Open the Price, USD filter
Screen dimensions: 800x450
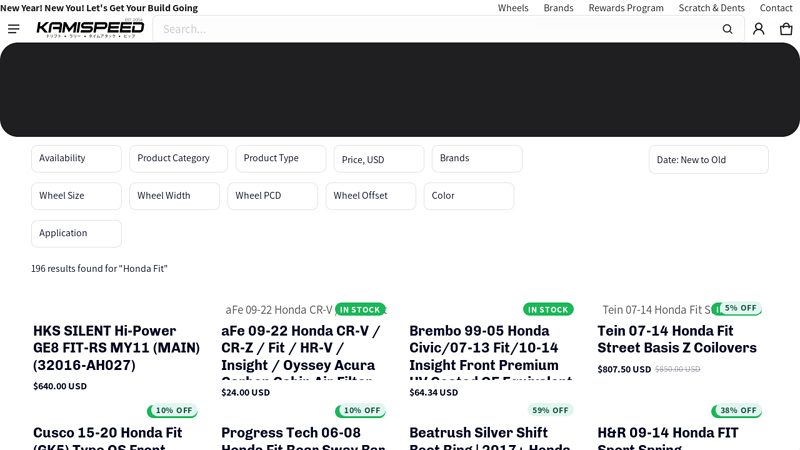(378, 159)
